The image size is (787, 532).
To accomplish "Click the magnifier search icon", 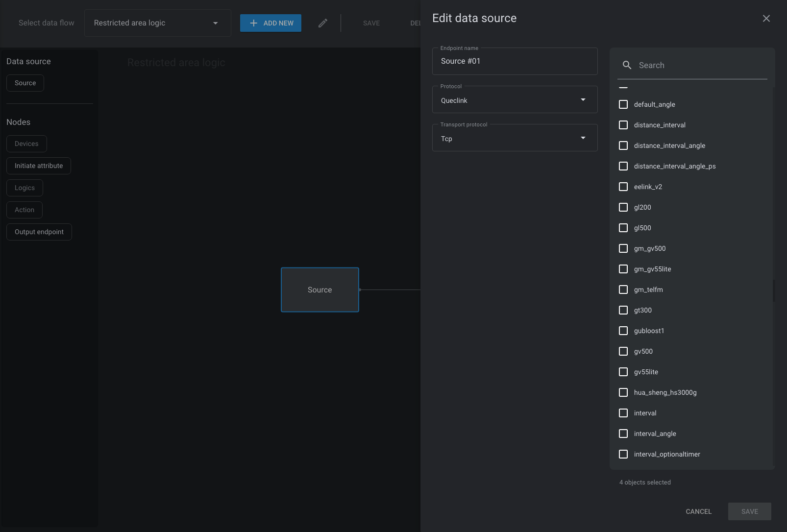I will click(x=627, y=65).
